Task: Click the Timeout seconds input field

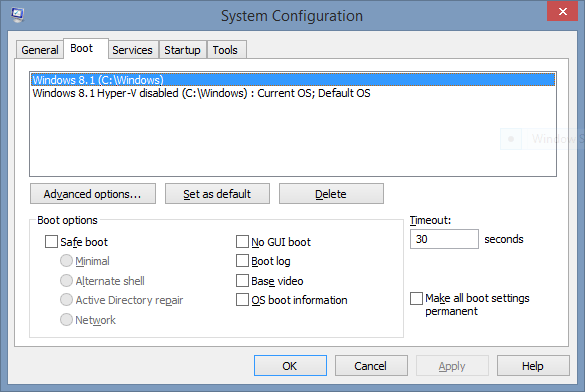Action: point(444,239)
